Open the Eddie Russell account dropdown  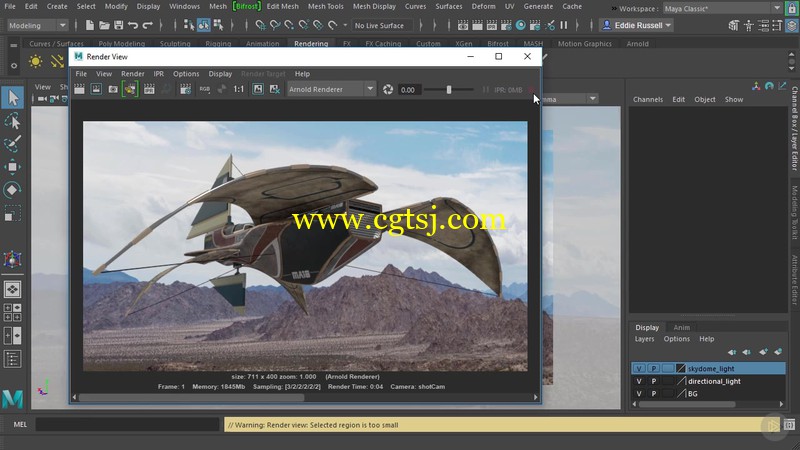(x=637, y=25)
